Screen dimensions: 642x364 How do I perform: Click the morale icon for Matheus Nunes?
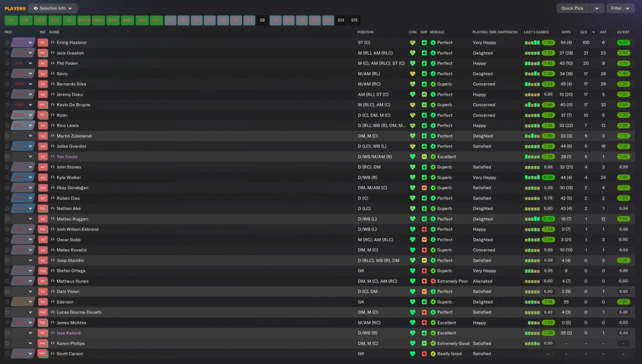click(x=433, y=281)
